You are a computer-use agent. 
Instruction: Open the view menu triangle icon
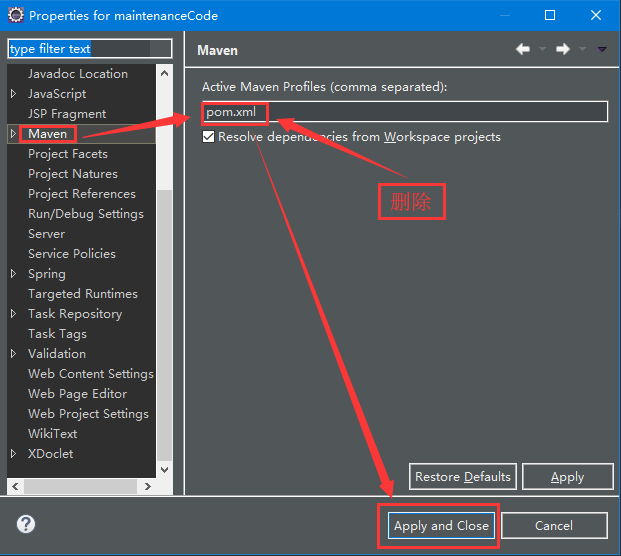coord(602,50)
